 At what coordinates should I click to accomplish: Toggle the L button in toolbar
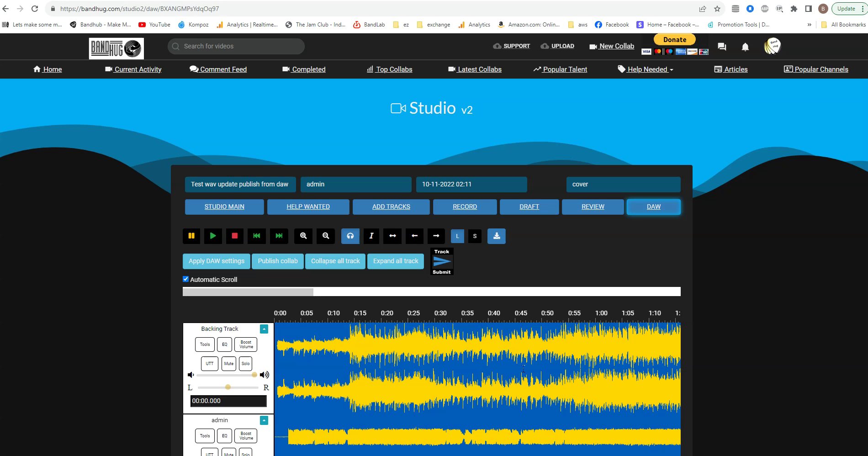point(457,236)
